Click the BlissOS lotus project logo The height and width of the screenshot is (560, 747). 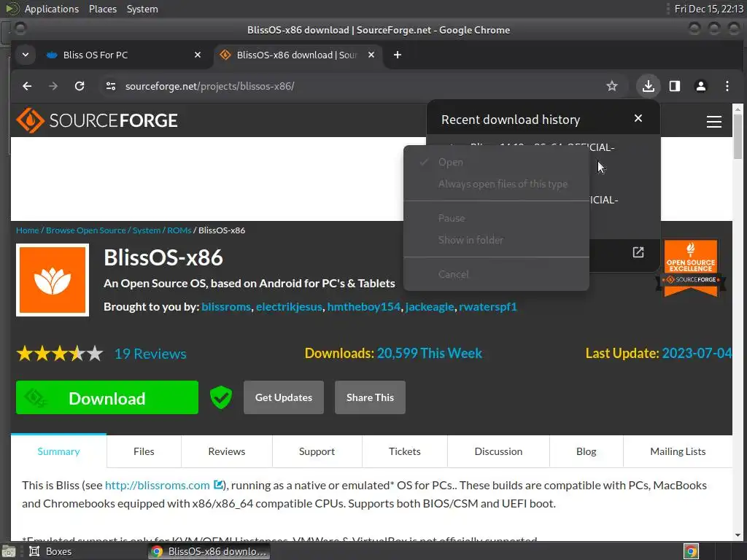point(53,280)
